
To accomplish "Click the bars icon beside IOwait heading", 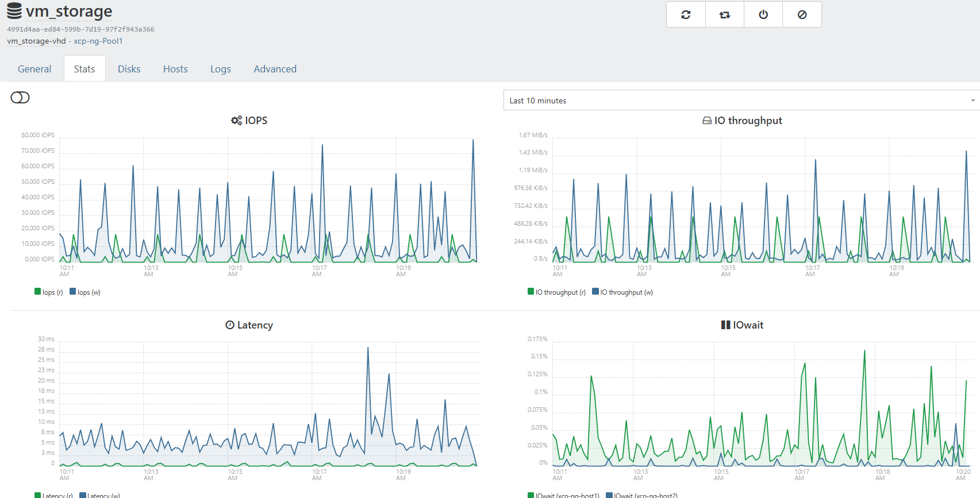I will point(725,325).
